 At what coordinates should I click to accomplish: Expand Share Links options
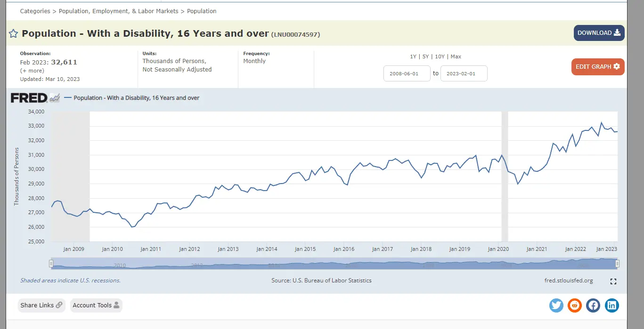tap(41, 305)
